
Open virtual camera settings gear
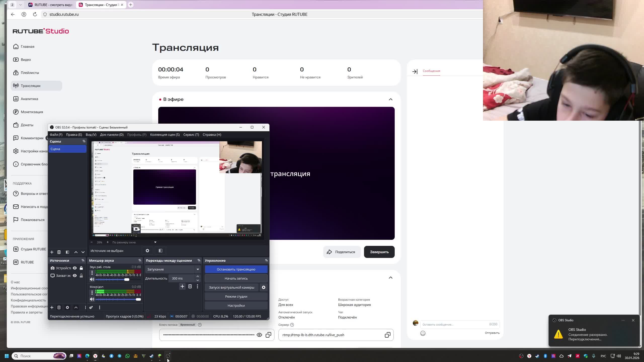coord(263,287)
